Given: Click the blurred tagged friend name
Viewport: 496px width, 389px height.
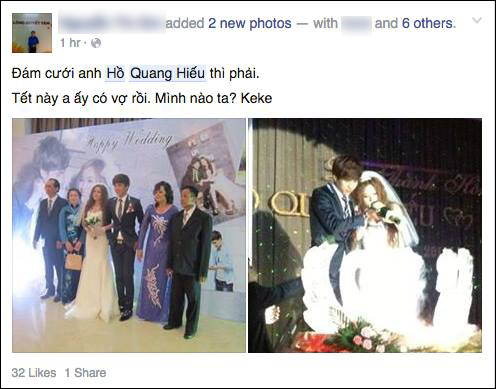Looking at the screenshot, I should pyautogui.click(x=356, y=24).
